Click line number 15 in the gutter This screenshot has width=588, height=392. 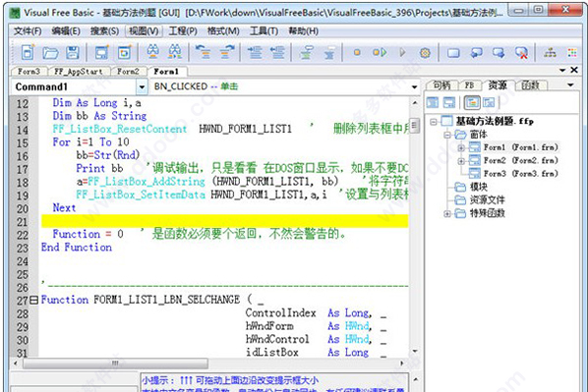(23, 143)
